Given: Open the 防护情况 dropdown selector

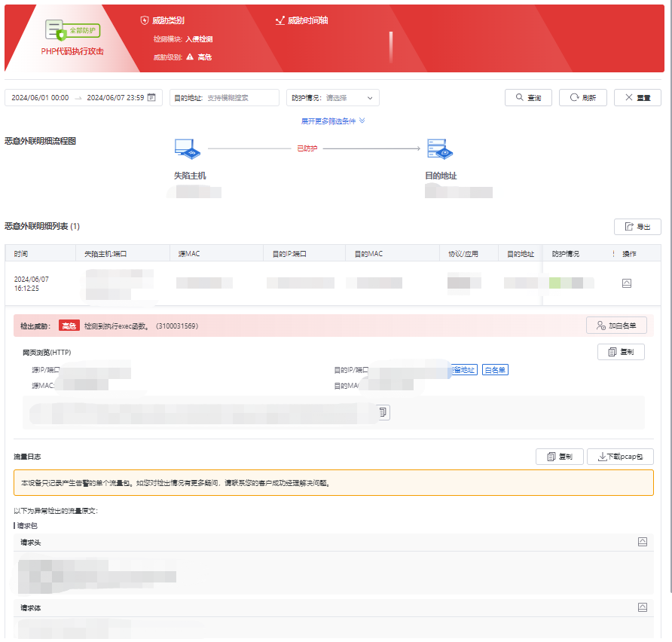Looking at the screenshot, I should point(332,98).
